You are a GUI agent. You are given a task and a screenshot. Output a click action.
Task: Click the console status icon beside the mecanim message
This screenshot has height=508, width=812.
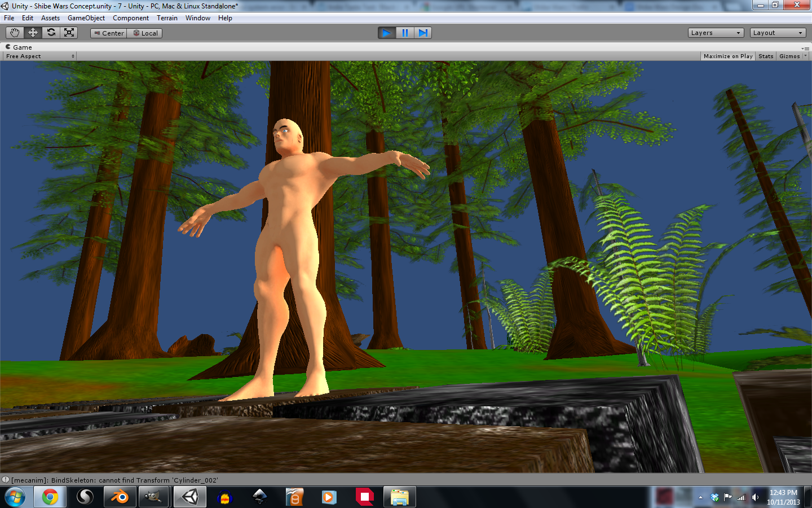(6, 480)
